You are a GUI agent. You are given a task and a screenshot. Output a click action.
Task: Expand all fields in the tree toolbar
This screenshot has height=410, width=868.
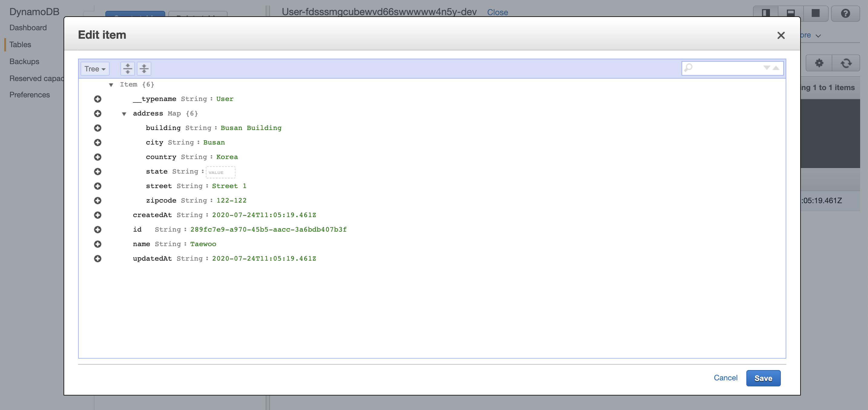[128, 69]
